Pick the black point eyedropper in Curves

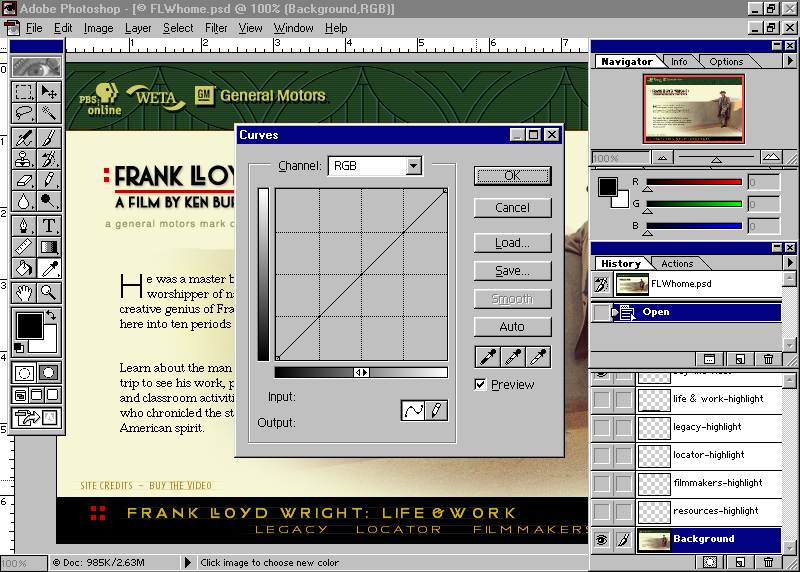pos(487,357)
